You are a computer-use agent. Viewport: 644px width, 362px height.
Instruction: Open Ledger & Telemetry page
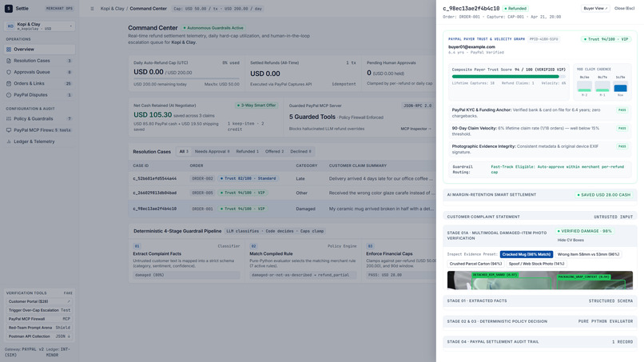[39, 141]
